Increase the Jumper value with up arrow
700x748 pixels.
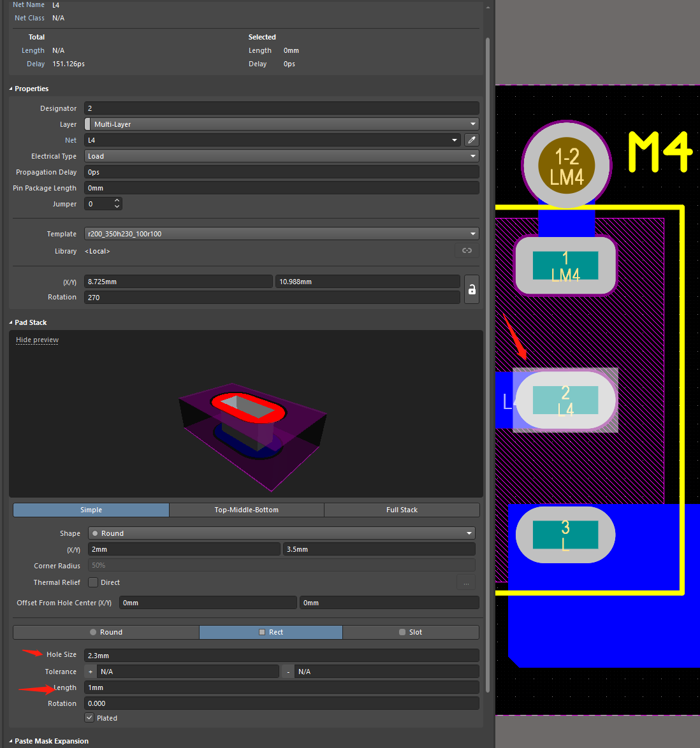(x=117, y=201)
